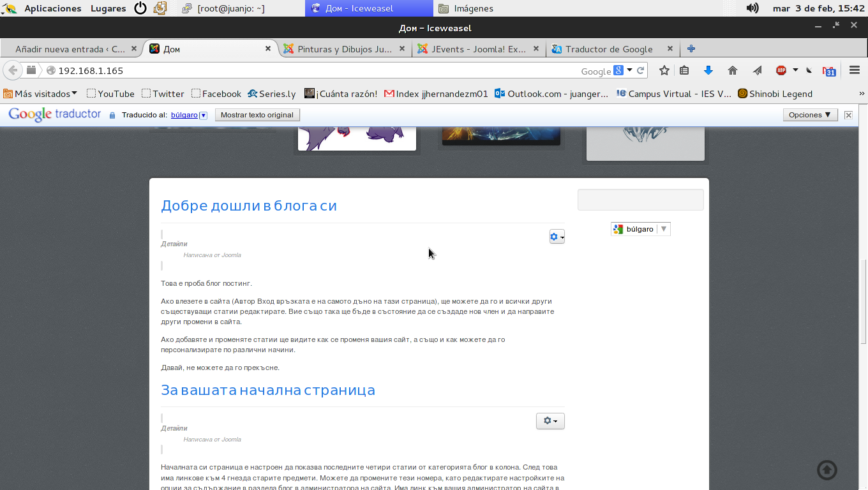Open the downloads arrow icon
Image resolution: width=868 pixels, height=490 pixels.
(x=708, y=71)
